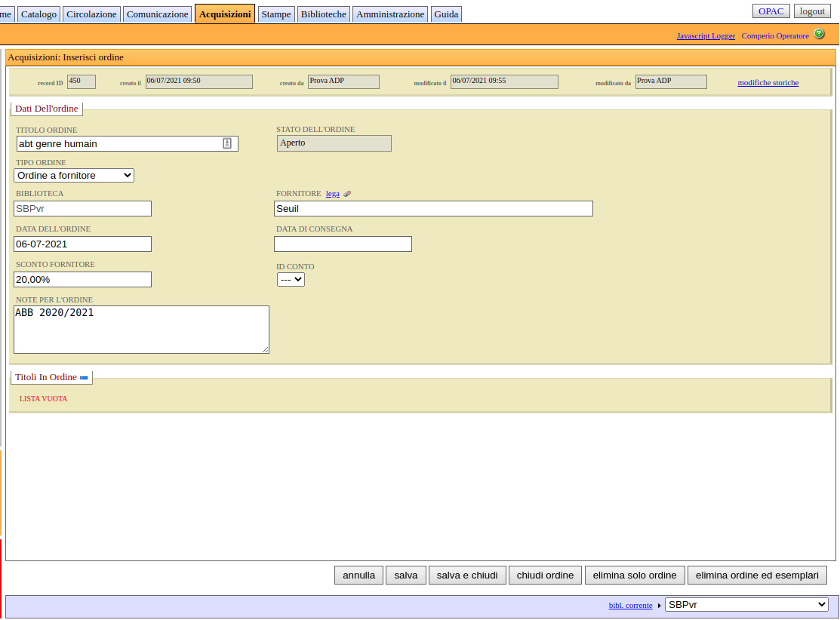This screenshot has width=840, height=620.
Task: Click the chiudi ordine button
Action: click(x=545, y=575)
